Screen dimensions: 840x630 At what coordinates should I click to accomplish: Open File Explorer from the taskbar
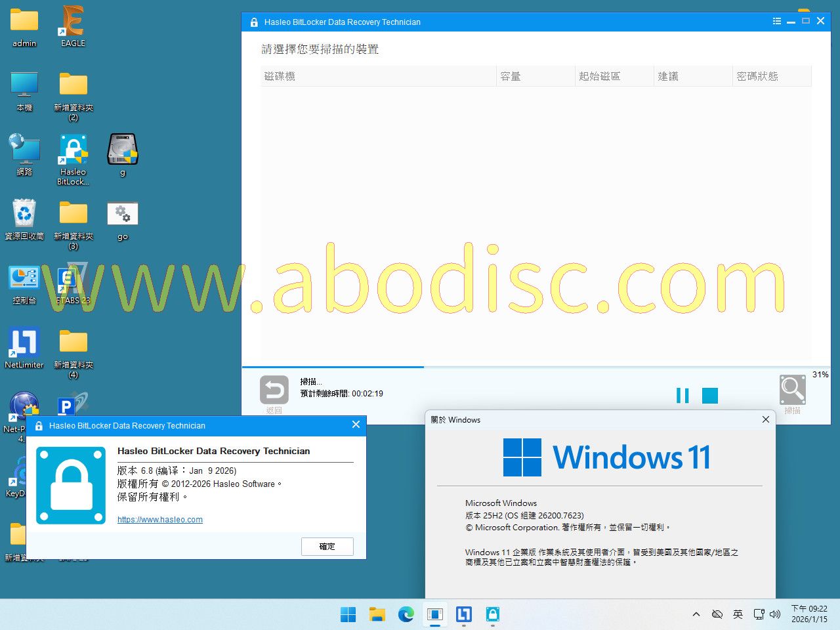click(x=377, y=614)
